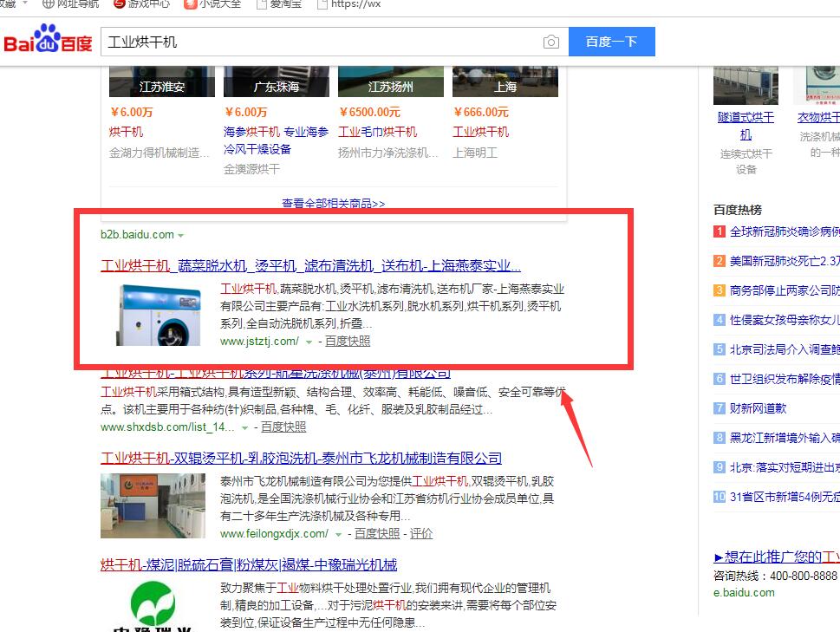Viewport: 840px width, 632px height.
Task: Open the 江苏扬州 product thumbnail
Action: coord(391,81)
